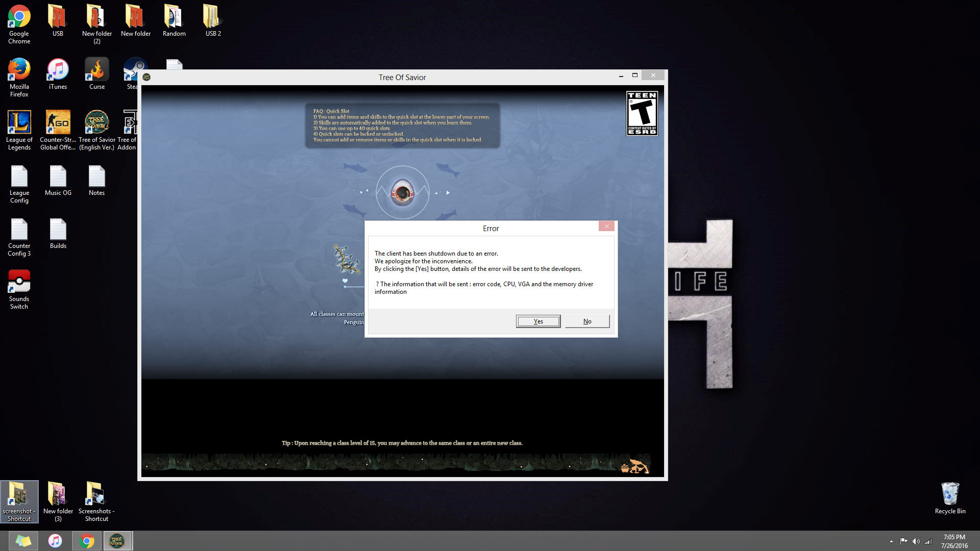Open the League of Legends desktop icon
The image size is (980, 551).
point(19,123)
